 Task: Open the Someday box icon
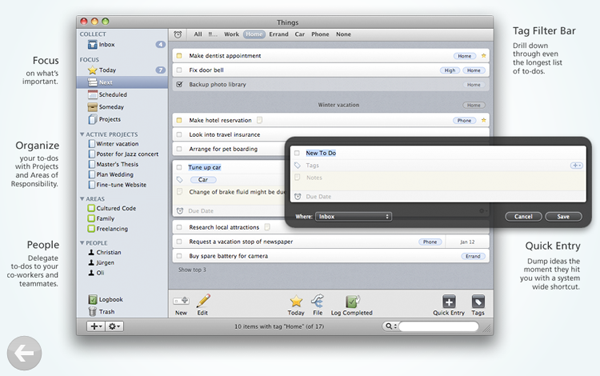(x=92, y=107)
